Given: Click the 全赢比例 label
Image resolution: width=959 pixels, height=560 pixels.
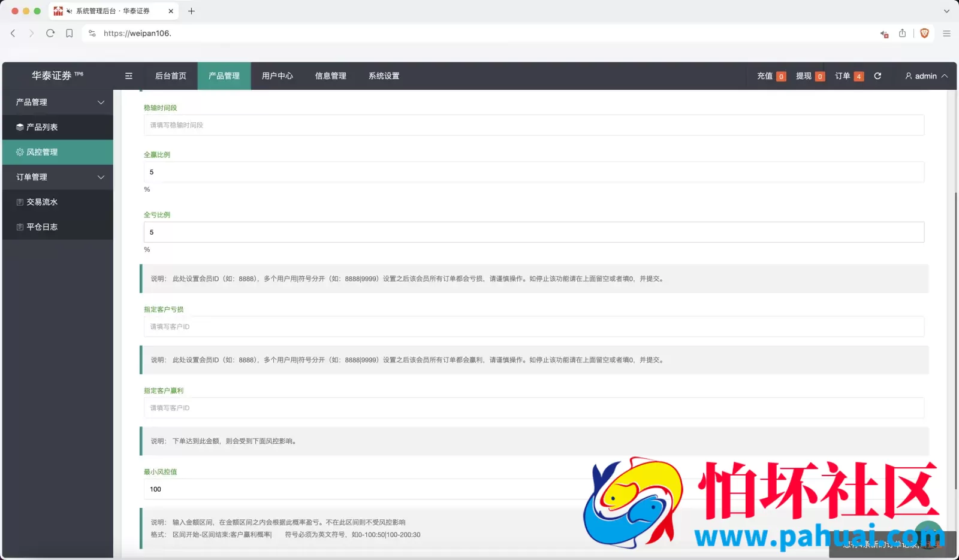Looking at the screenshot, I should coord(157,155).
